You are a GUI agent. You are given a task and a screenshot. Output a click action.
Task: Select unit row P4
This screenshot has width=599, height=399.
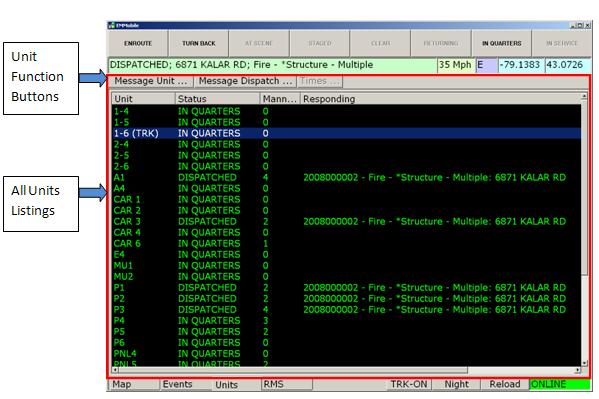coord(346,321)
